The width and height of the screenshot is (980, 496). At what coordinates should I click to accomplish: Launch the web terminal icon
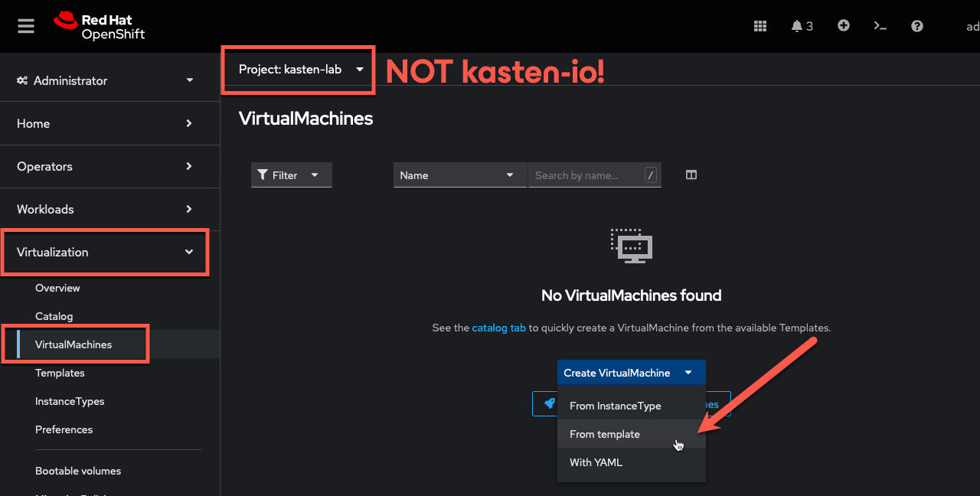(x=880, y=26)
